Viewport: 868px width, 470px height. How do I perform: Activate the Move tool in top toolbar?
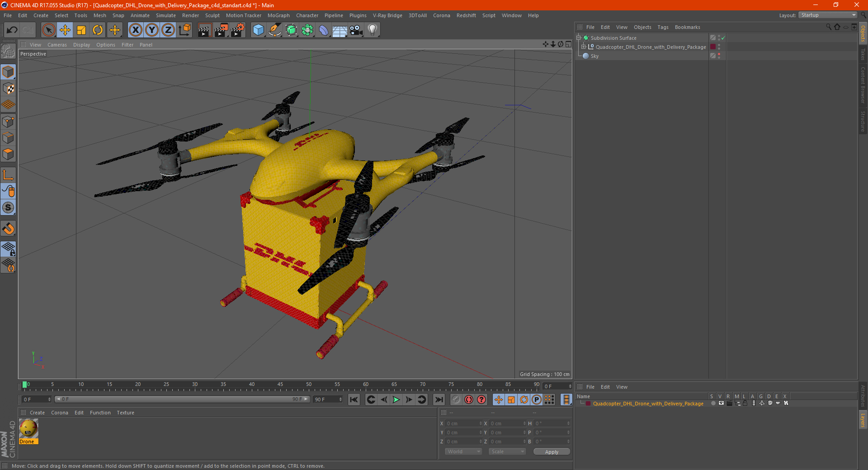point(65,30)
